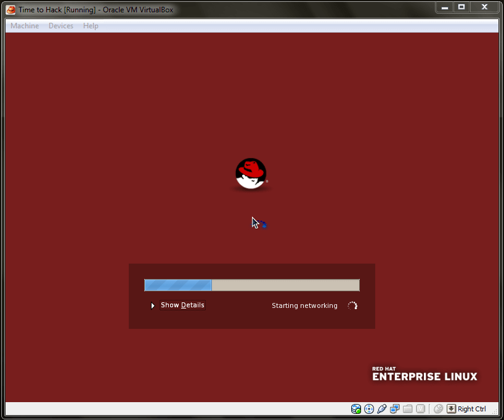Screen dimensions: 504x420
Task: Click the network adapters status icon
Action: click(x=394, y=409)
